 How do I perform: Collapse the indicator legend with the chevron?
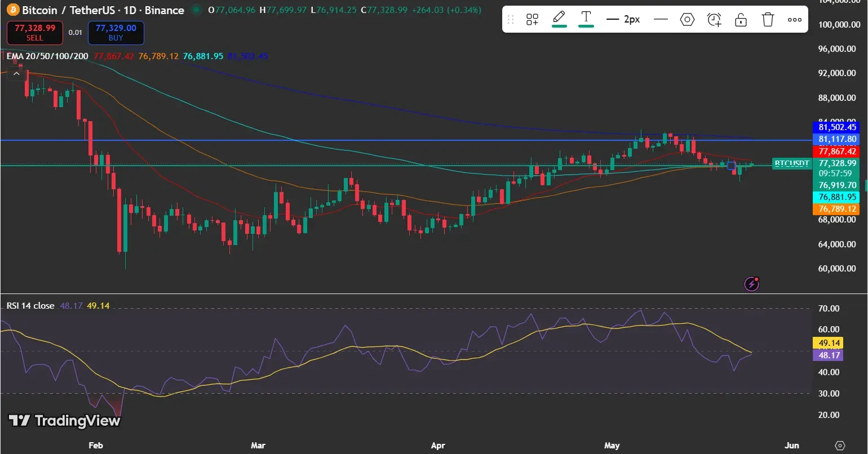point(16,73)
